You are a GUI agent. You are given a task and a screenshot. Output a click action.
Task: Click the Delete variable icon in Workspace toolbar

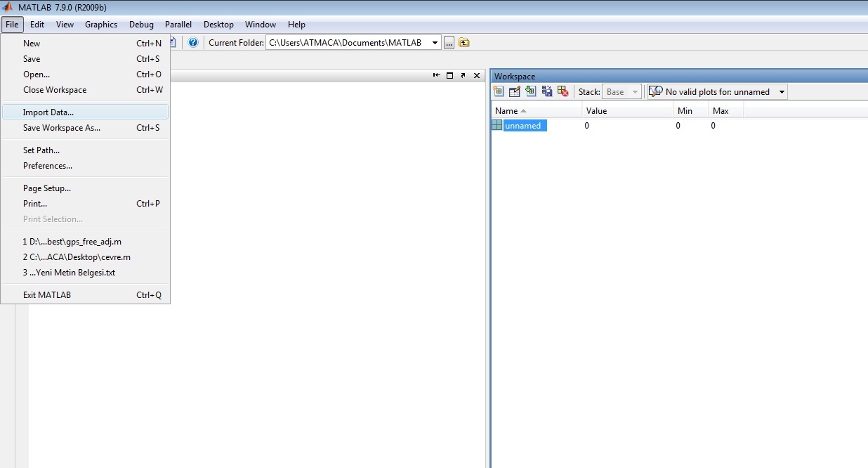[563, 91]
